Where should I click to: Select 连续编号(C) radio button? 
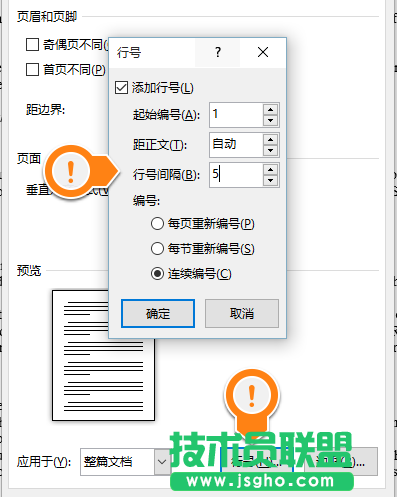click(157, 274)
